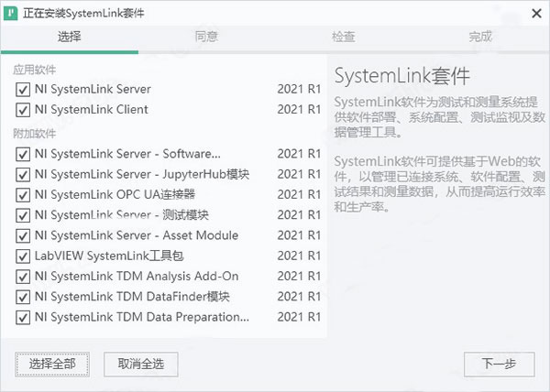
Task: Uncheck TDM Analysis Add-On checkbox
Action: click(x=23, y=277)
